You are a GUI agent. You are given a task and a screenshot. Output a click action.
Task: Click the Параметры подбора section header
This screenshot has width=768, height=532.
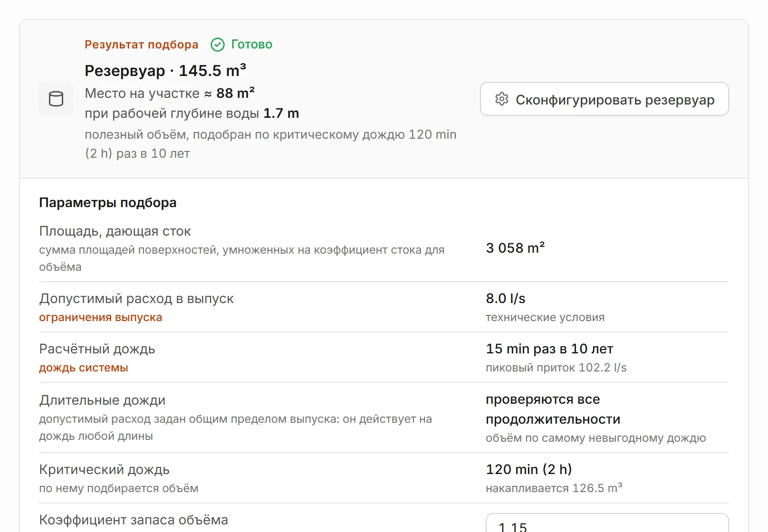coord(108,203)
